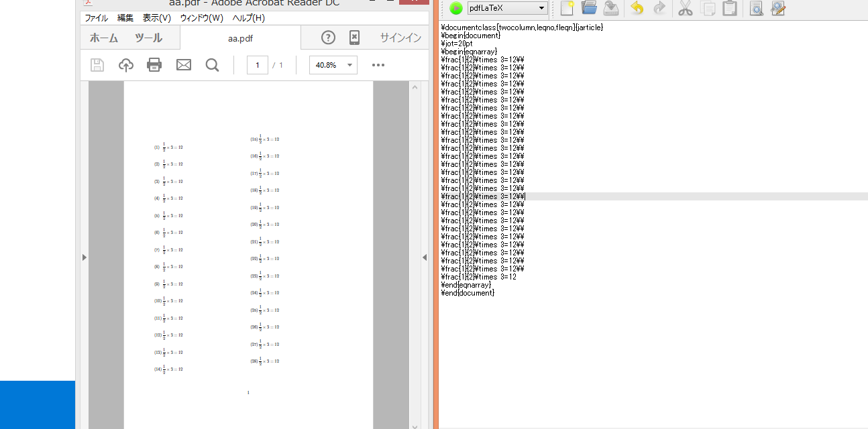The width and height of the screenshot is (868, 429).
Task: Click the サインイン link
Action: coord(400,38)
